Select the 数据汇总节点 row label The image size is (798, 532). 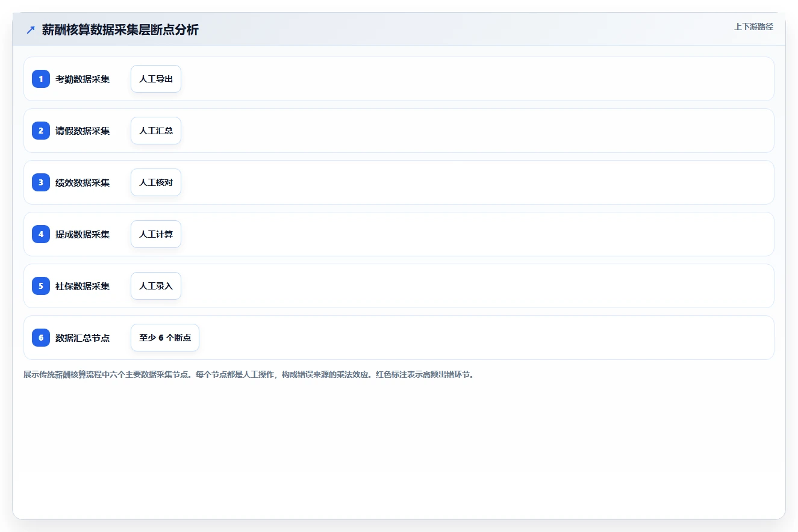coord(83,338)
